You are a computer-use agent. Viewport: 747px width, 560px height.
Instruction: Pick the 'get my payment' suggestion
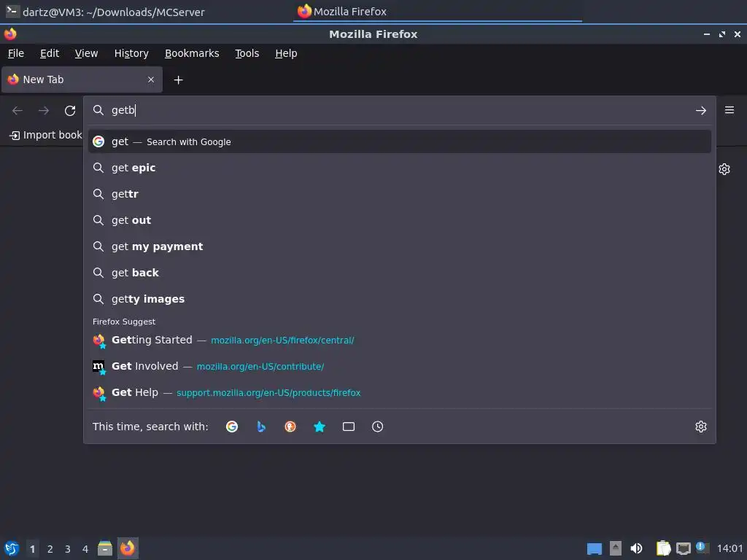399,246
